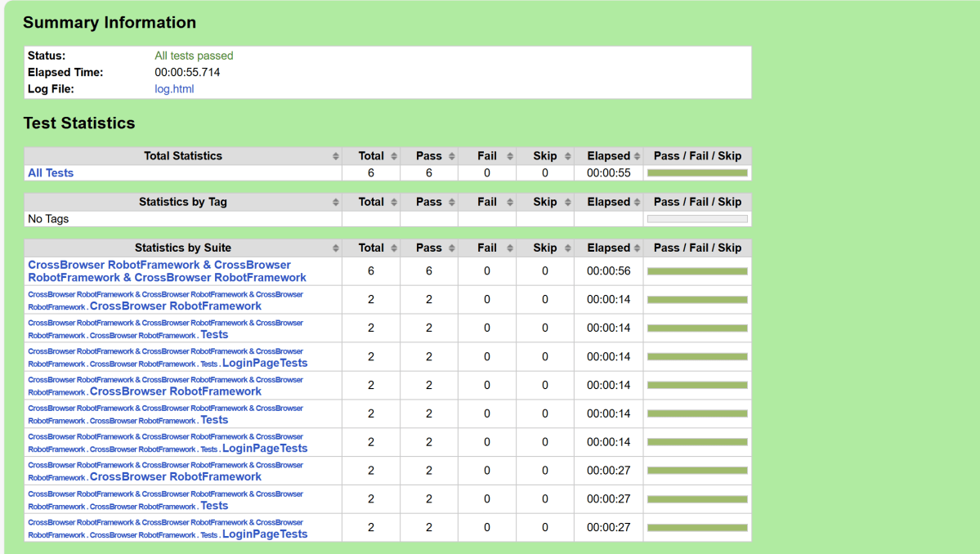Click the All Tests pass/fail bar
Screen dimensions: 980x554
(697, 173)
